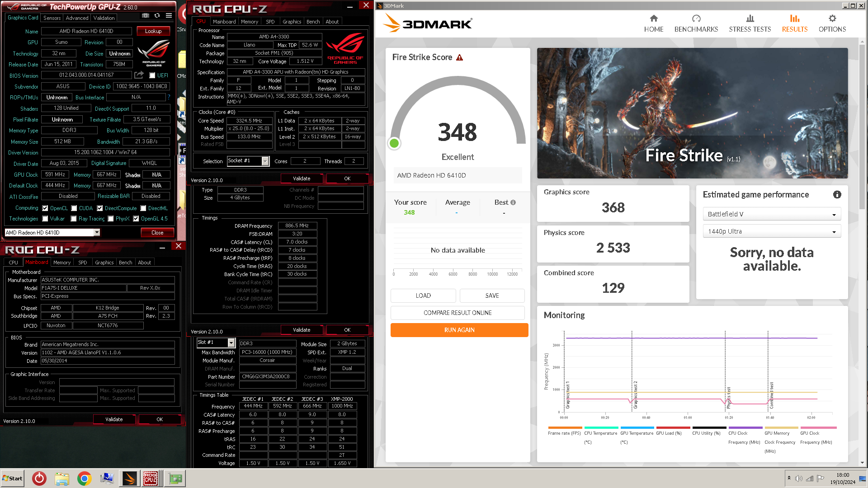Click the Windows Start button
Screen dimensions: 868x488
(x=13, y=479)
